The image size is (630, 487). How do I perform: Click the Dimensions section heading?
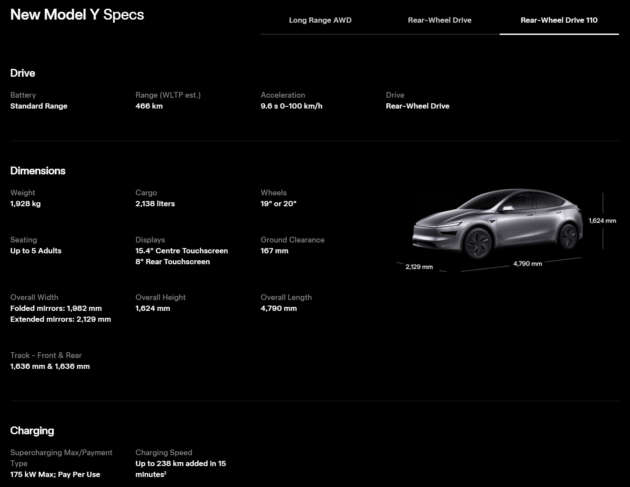(38, 171)
